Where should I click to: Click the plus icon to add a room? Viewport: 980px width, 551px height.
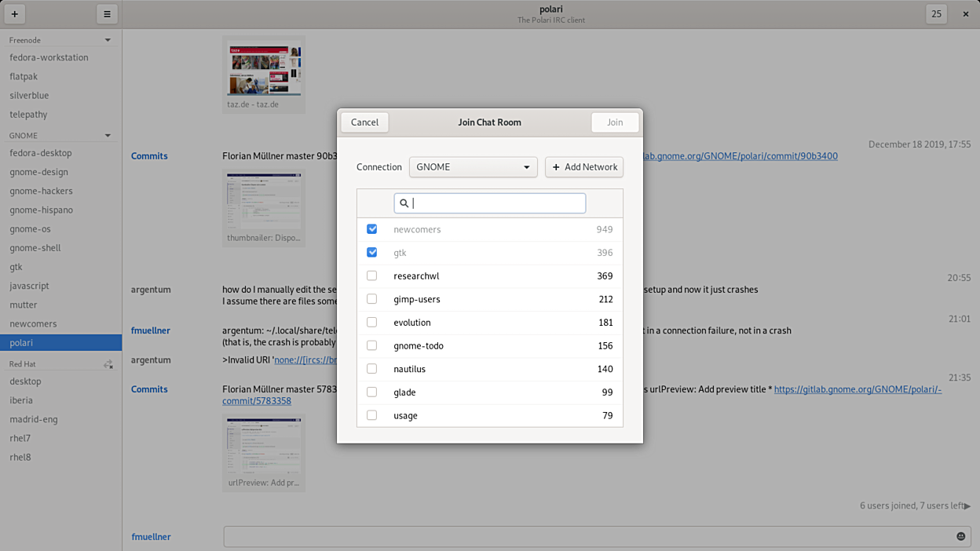click(14, 14)
